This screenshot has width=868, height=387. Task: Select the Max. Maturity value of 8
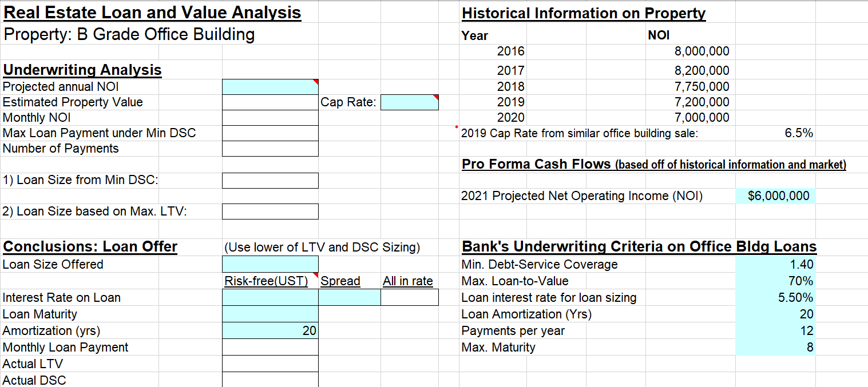[x=775, y=347]
